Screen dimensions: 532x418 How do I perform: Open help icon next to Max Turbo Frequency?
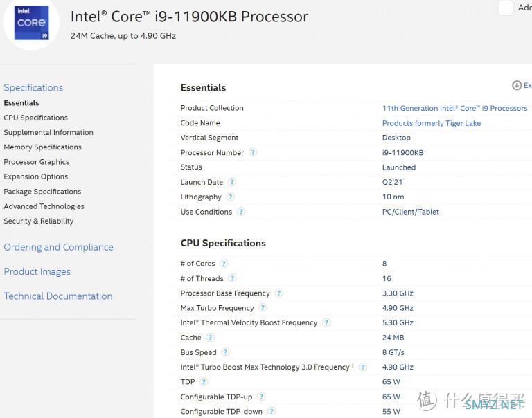pos(263,308)
